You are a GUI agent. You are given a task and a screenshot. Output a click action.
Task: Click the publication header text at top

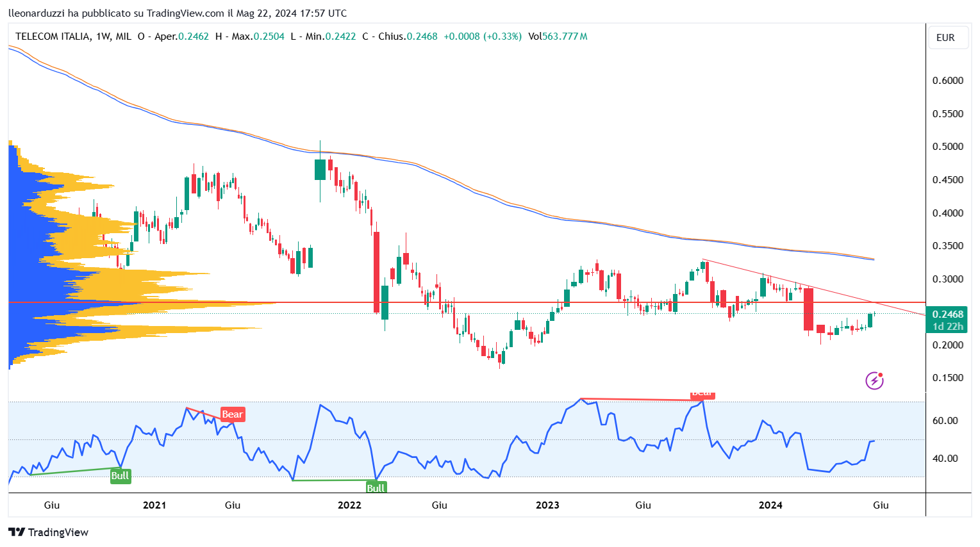[178, 13]
